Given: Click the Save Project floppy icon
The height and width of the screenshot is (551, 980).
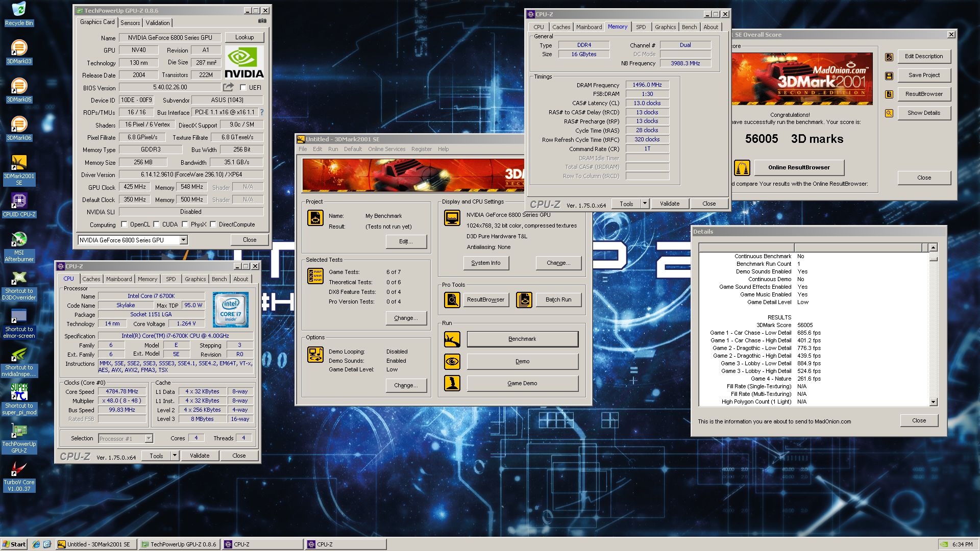Looking at the screenshot, I should [x=889, y=76].
